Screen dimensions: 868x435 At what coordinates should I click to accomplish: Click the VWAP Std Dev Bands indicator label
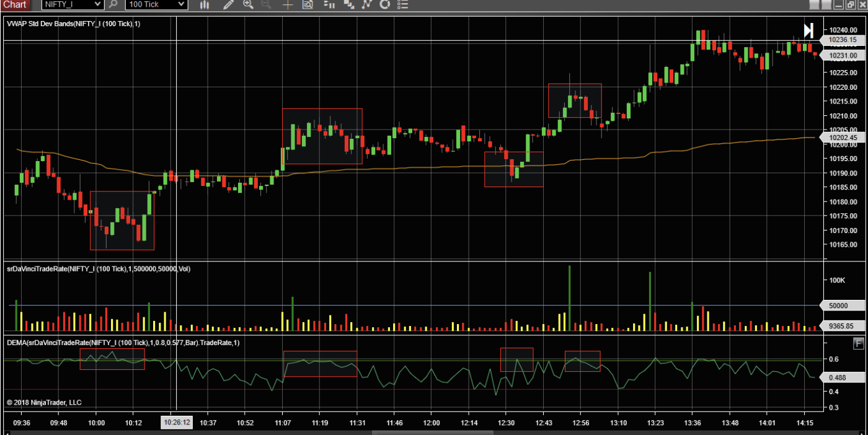click(74, 24)
